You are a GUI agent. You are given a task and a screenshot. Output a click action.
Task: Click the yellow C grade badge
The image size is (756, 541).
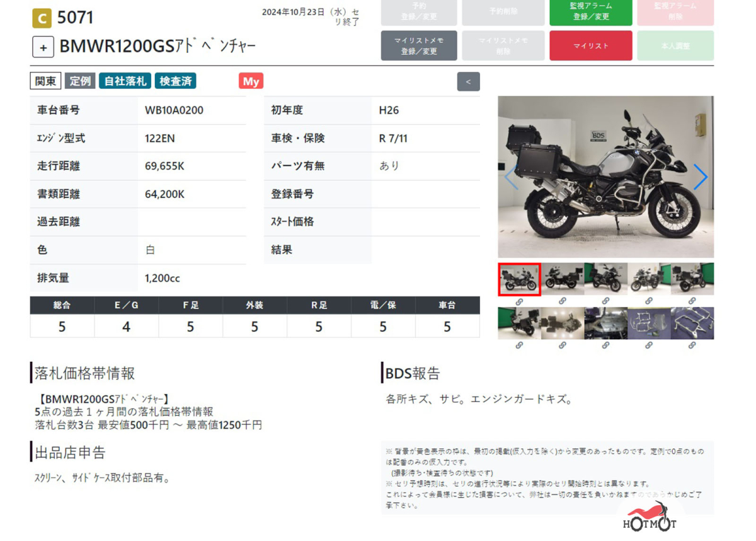coord(42,18)
